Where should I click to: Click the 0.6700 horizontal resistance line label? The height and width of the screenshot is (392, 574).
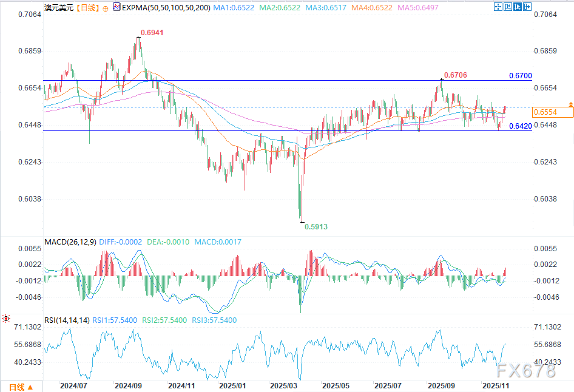pyautogui.click(x=520, y=76)
